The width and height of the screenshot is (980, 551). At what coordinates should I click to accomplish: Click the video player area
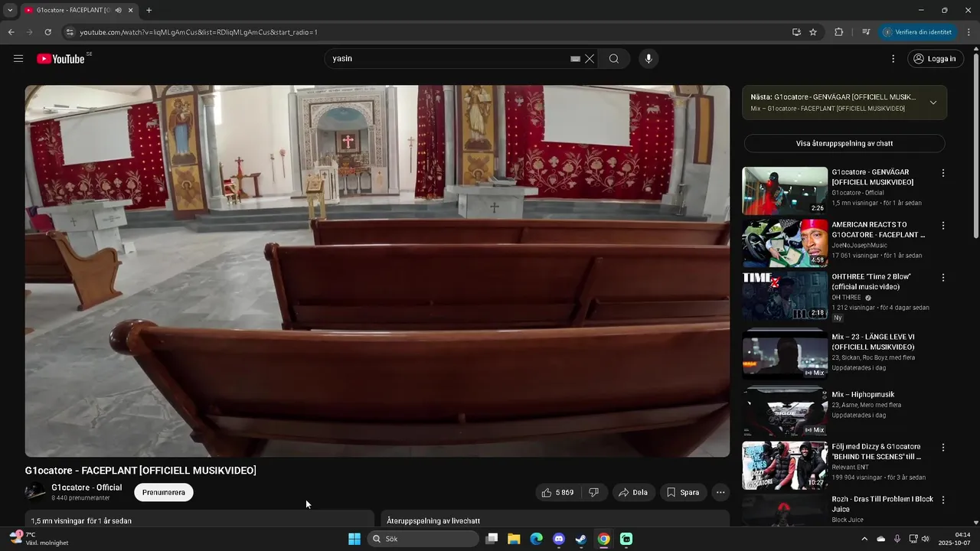pos(377,271)
